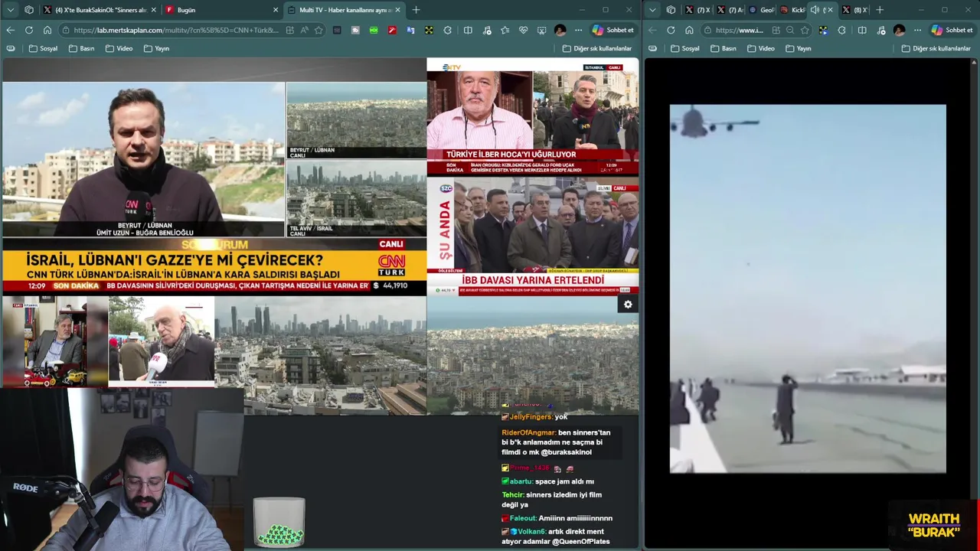Open split screen icon in right browser
This screenshot has height=551, width=980.
click(x=862, y=30)
